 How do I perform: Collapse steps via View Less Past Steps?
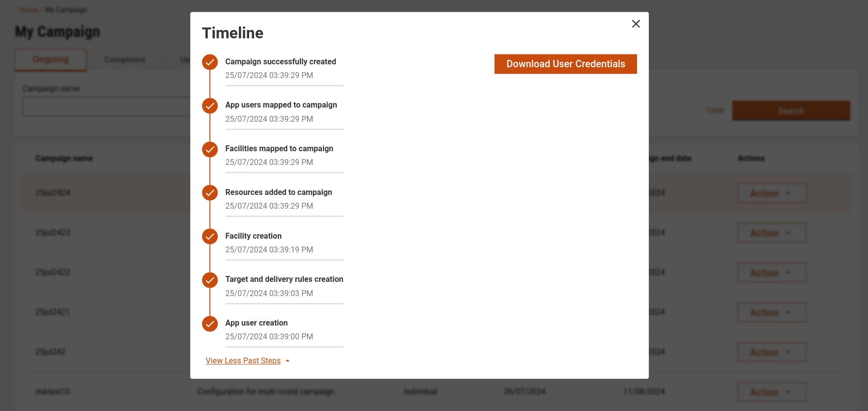[x=243, y=361]
